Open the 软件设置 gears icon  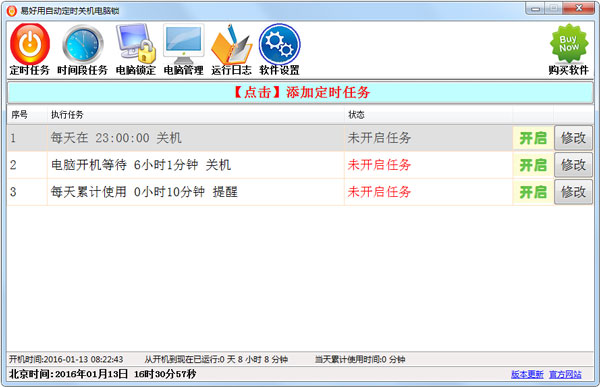pos(279,49)
